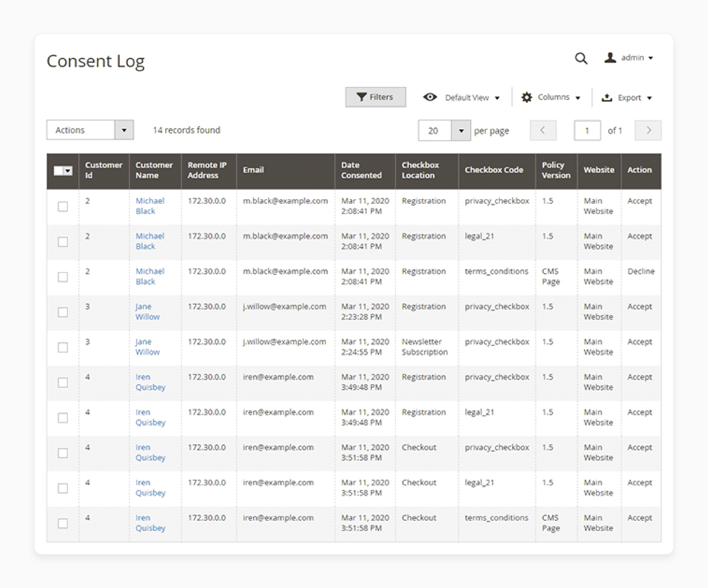Click the search magnifier icon
The width and height of the screenshot is (708, 588).
pos(581,58)
